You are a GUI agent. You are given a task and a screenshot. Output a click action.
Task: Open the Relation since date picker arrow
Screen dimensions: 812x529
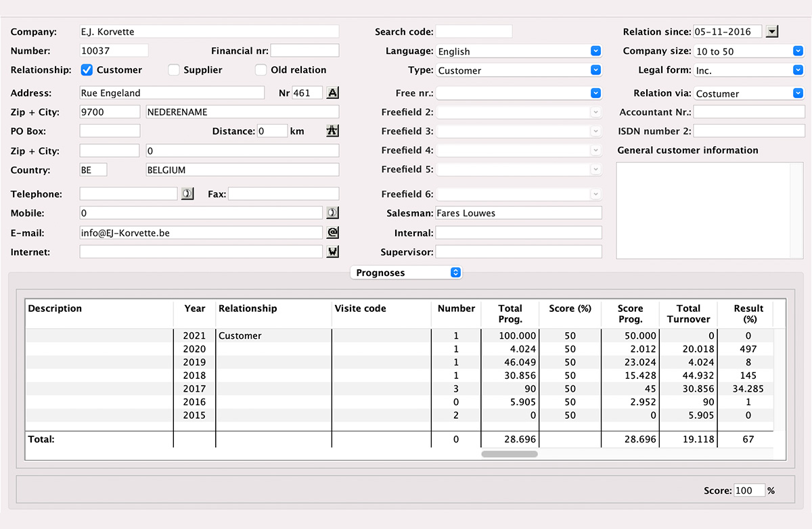[773, 31]
